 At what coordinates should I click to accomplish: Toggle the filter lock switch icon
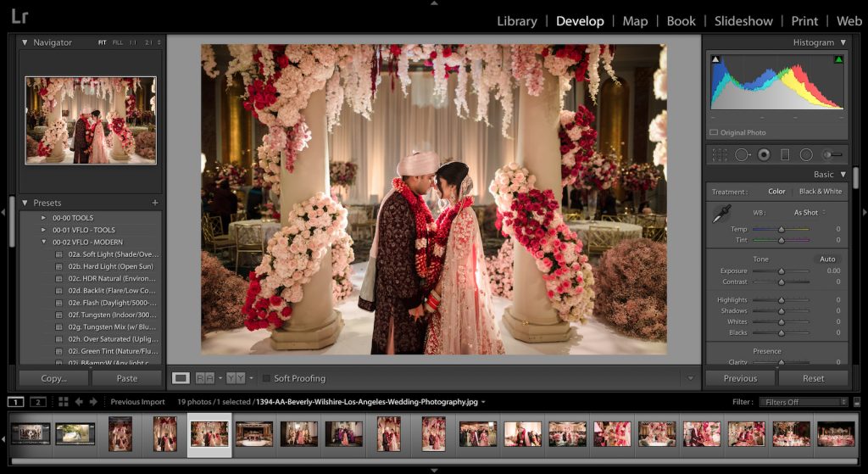[857, 403]
